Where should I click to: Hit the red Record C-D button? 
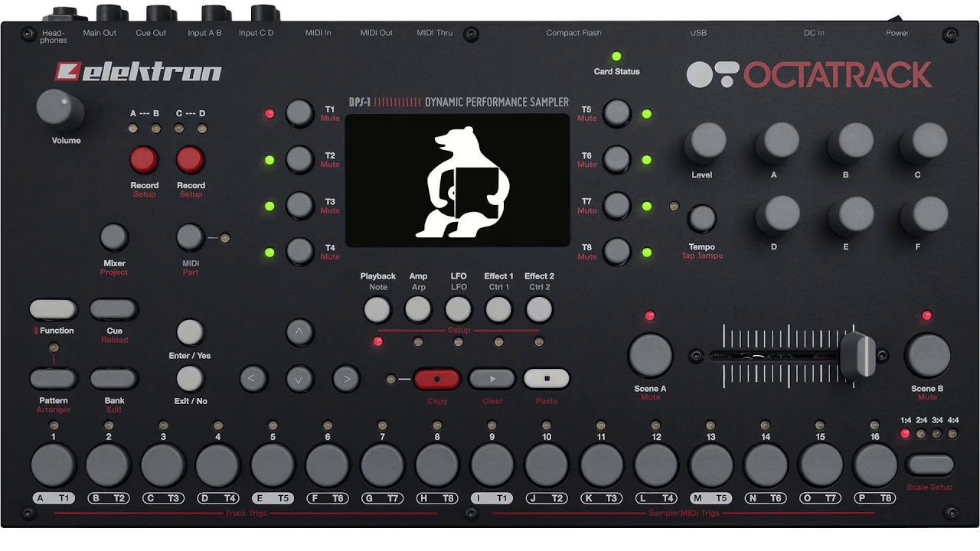click(191, 159)
